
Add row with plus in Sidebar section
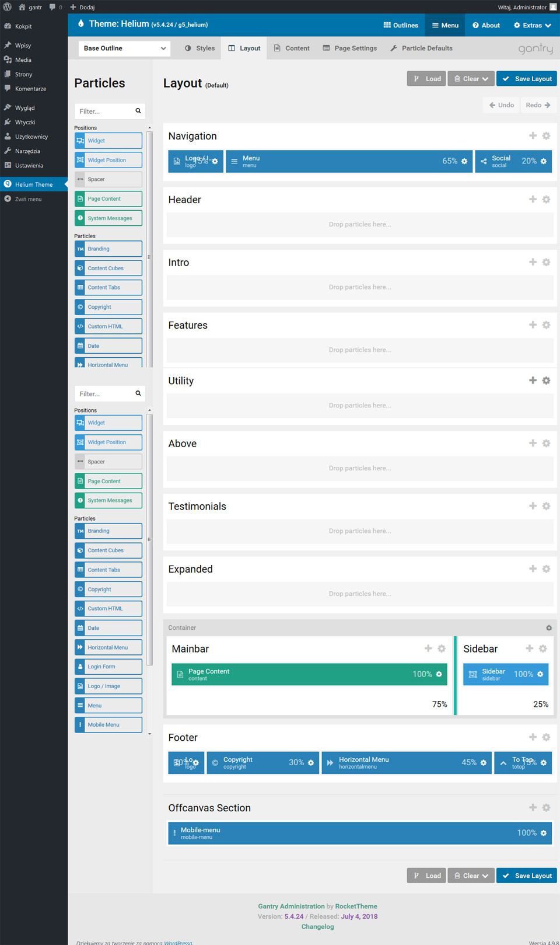point(529,649)
